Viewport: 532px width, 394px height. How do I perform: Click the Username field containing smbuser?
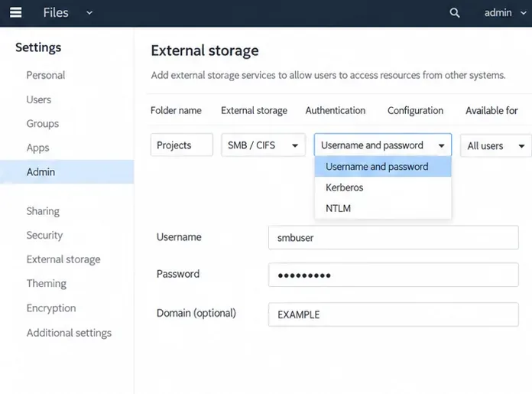(x=393, y=237)
